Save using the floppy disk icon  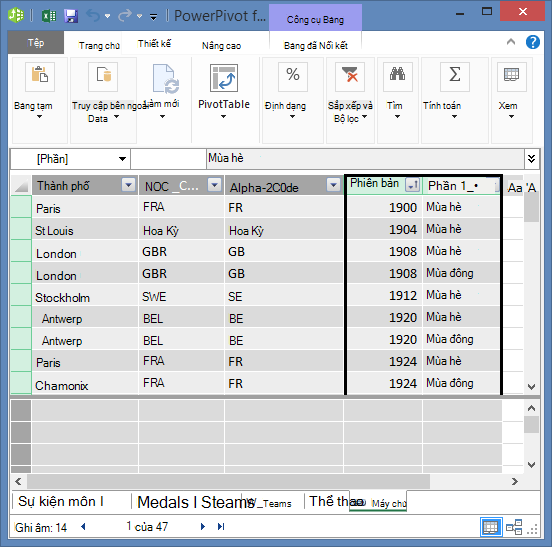(71, 16)
